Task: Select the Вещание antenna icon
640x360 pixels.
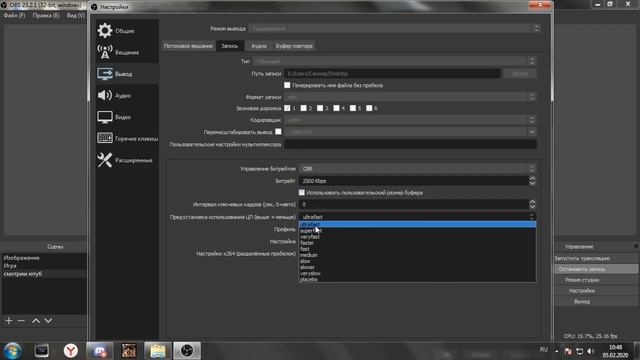Action: click(x=105, y=52)
